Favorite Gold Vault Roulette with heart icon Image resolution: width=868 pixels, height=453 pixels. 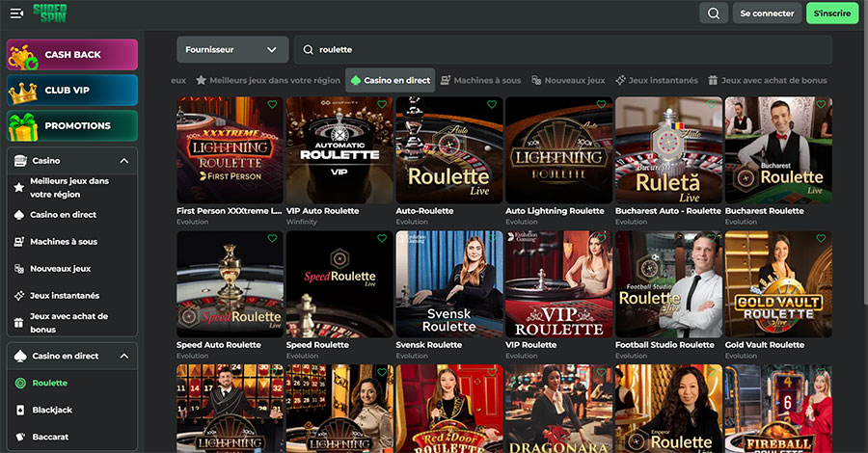coord(821,238)
